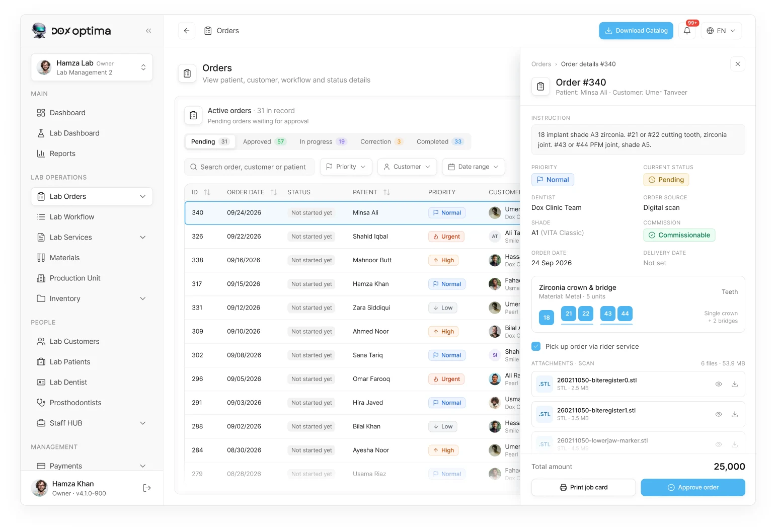
Task: Preview the biteregister0.stl attachment
Action: (x=719, y=384)
